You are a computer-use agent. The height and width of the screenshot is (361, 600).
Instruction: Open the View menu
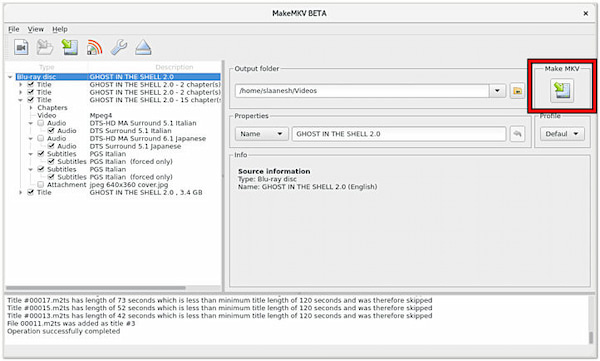[x=35, y=29]
